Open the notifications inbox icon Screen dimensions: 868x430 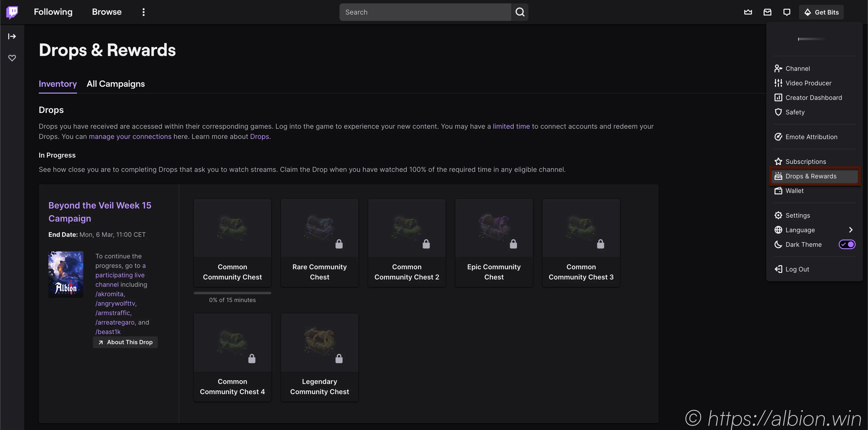click(767, 12)
